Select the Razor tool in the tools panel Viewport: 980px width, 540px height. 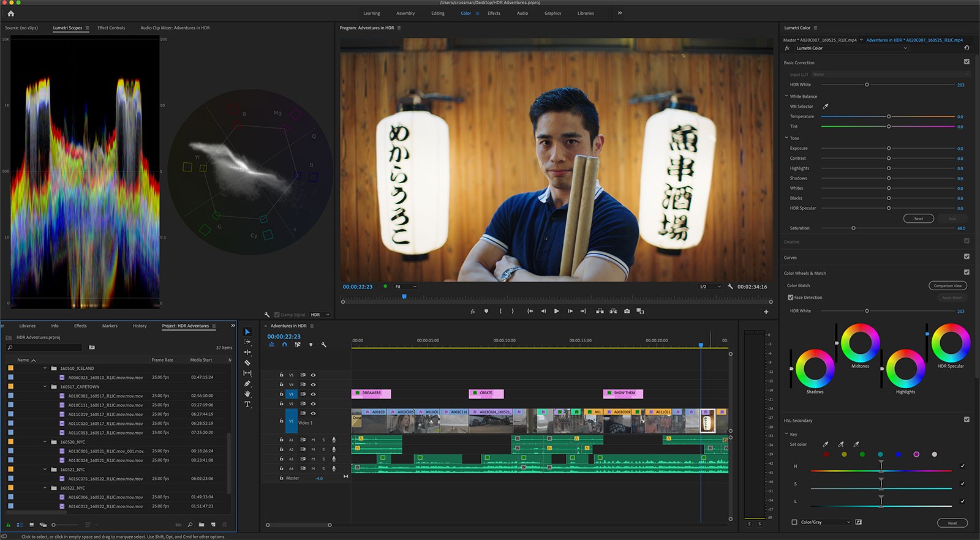point(247,363)
